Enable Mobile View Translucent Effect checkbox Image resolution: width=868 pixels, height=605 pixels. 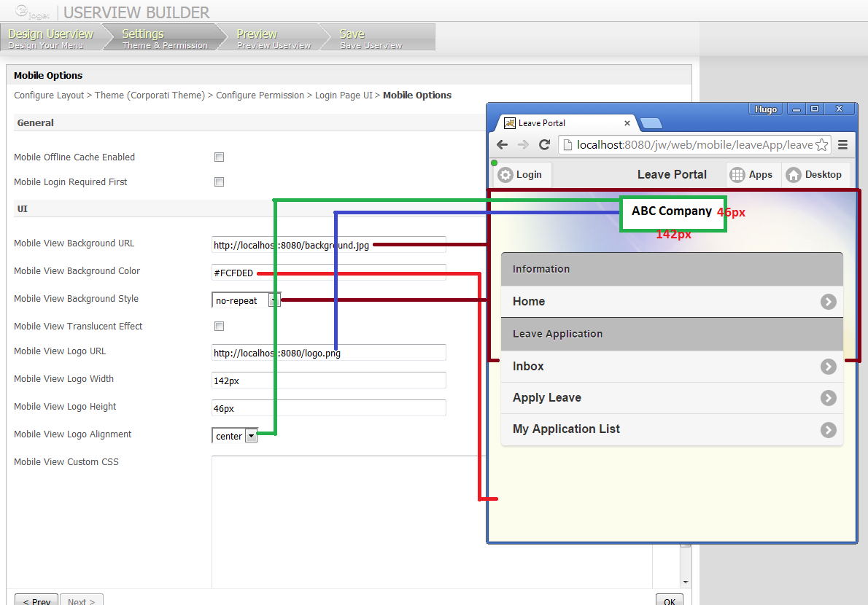click(219, 327)
